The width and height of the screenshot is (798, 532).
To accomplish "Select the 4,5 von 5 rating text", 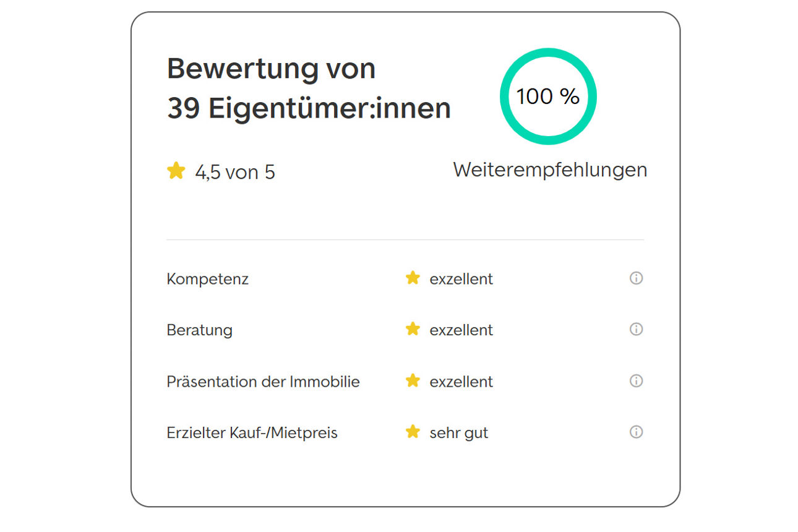I will point(235,172).
